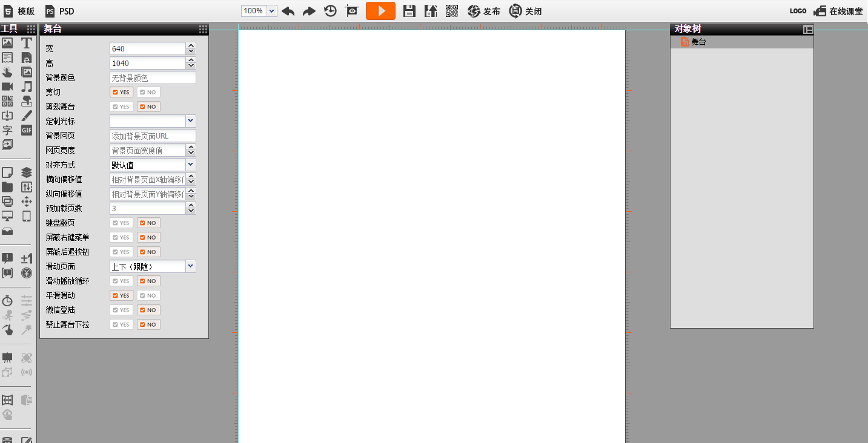This screenshot has height=443, width=868.
Task: Select the Image tool in toolbox
Action: 7,43
